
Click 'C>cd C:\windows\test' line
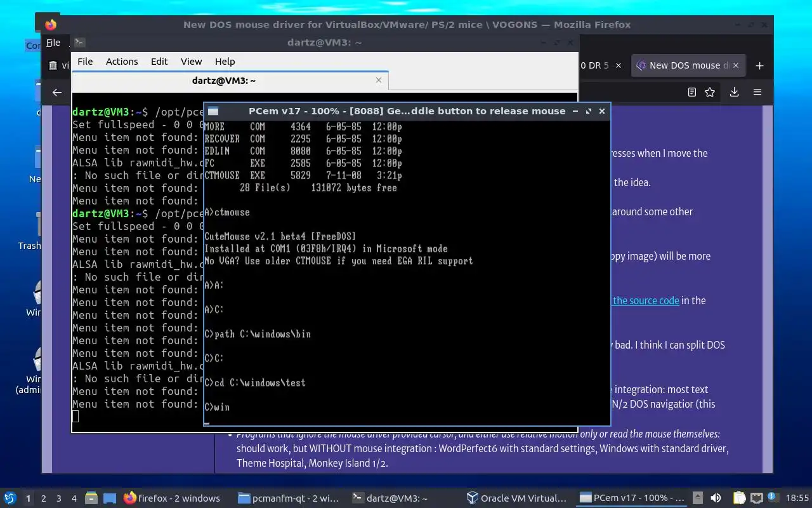pos(255,383)
